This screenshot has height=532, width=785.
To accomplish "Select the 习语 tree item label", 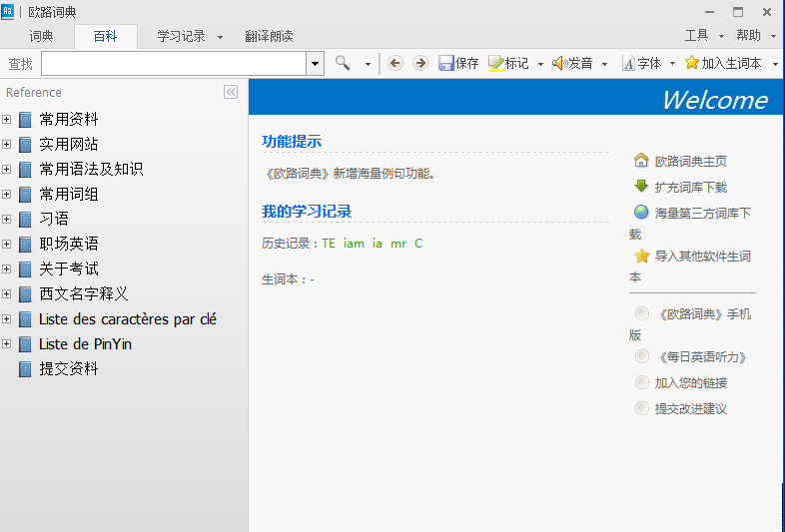I will click(x=54, y=220).
